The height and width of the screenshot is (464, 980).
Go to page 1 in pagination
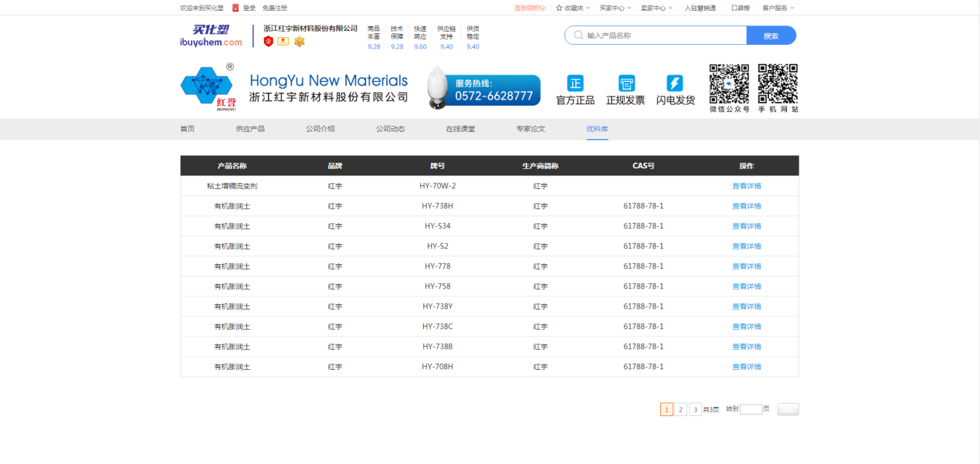click(666, 409)
